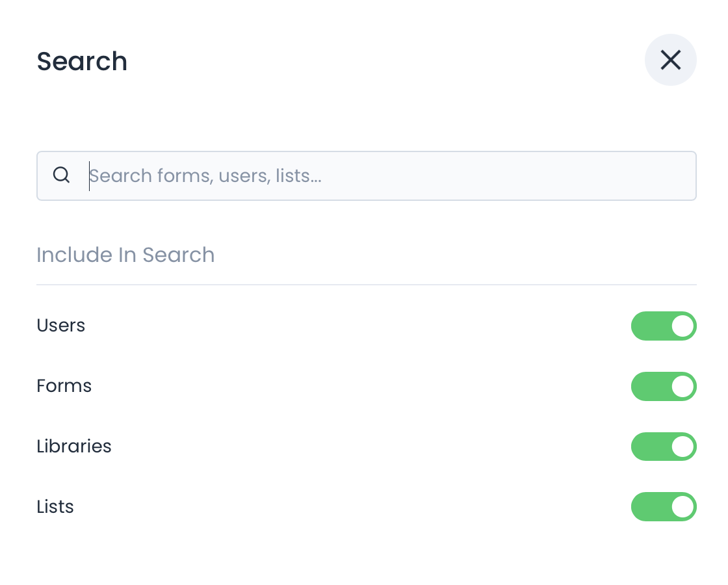
Task: Click the white knob on Lists switch
Action: [x=682, y=507]
